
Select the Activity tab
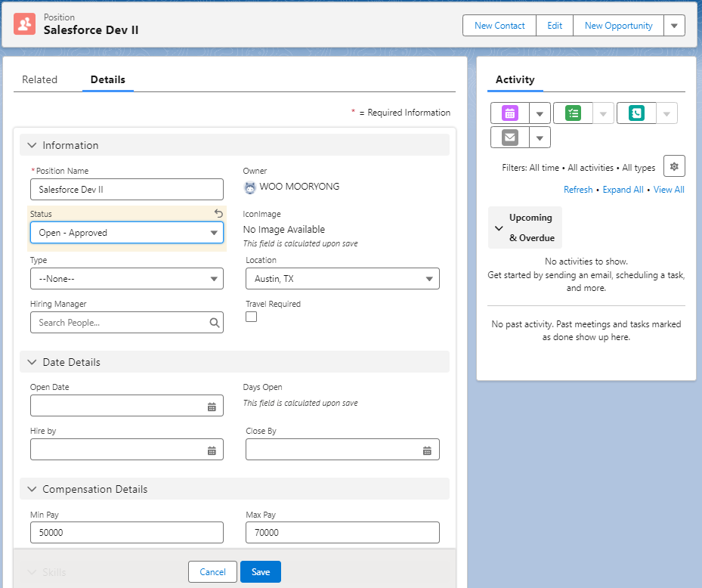click(515, 79)
